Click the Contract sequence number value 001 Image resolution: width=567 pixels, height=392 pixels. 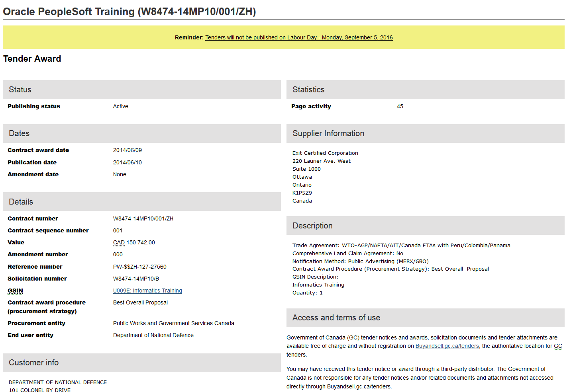(118, 230)
